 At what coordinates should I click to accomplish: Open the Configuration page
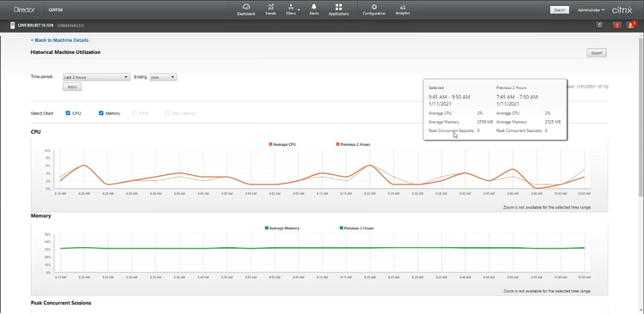pos(374,9)
